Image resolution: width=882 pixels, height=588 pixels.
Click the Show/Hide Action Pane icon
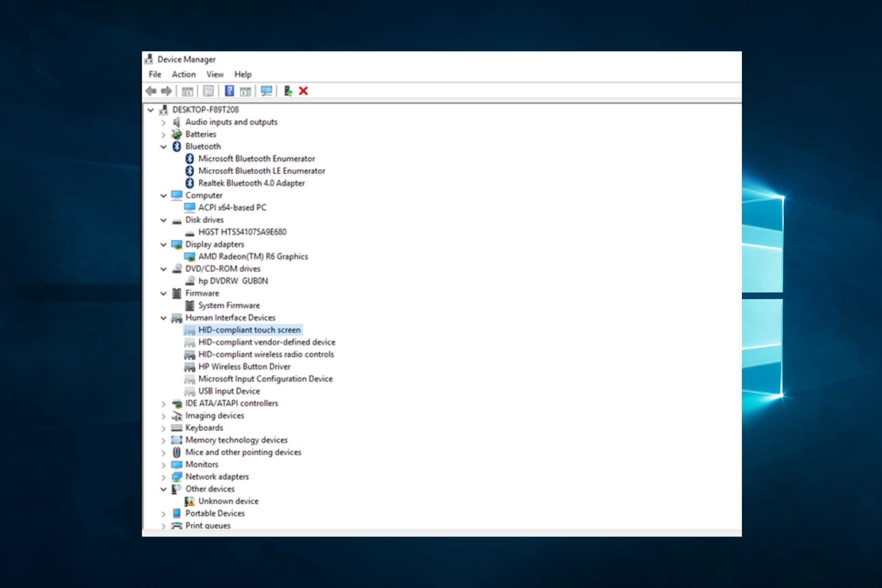pos(246,91)
